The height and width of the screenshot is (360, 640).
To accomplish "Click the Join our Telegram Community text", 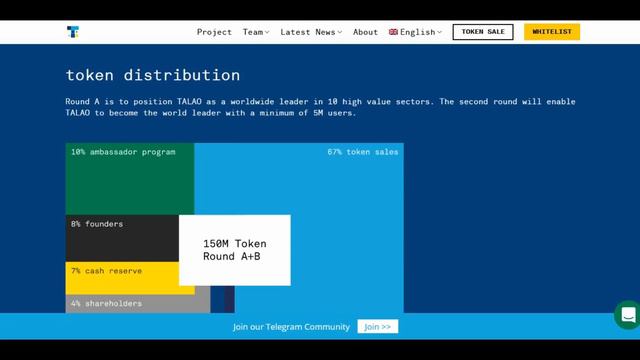I will point(291,327).
